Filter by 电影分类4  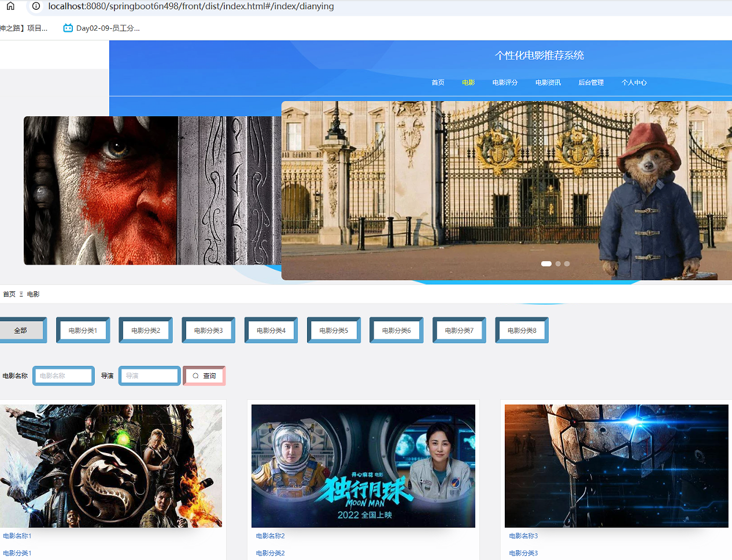[x=271, y=330]
